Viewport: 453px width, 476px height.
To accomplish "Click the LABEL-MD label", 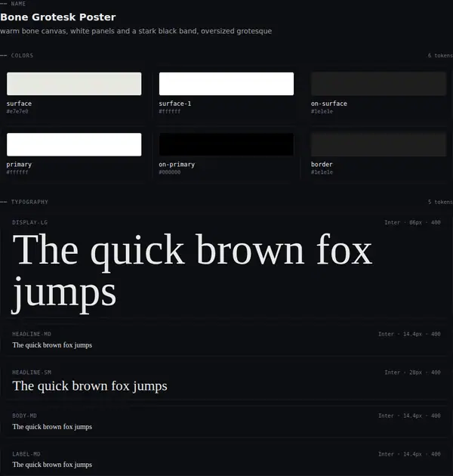I will point(26,454).
